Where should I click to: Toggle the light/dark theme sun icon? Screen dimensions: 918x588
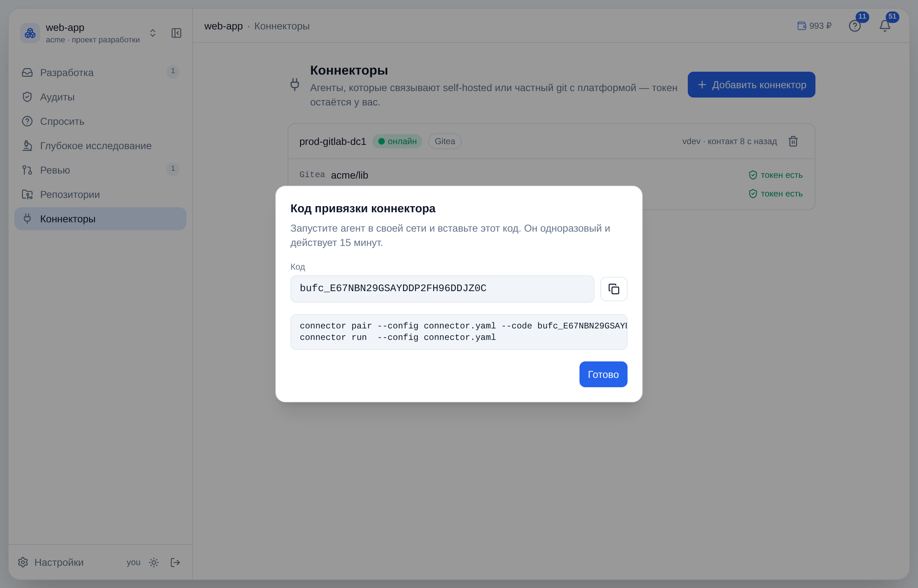click(x=154, y=563)
